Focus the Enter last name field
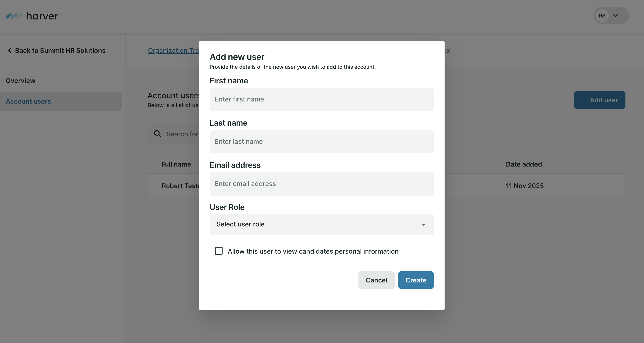This screenshot has height=343, width=644. (x=322, y=142)
